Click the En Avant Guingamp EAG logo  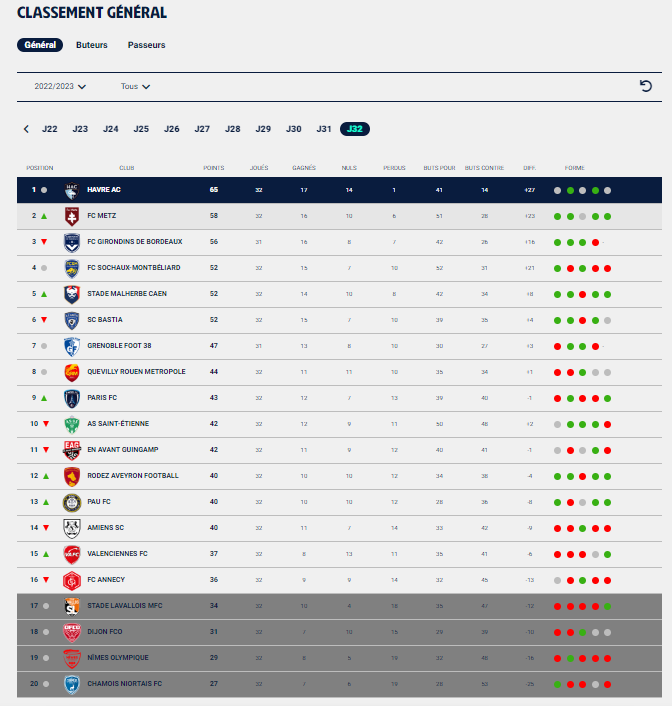pos(72,450)
